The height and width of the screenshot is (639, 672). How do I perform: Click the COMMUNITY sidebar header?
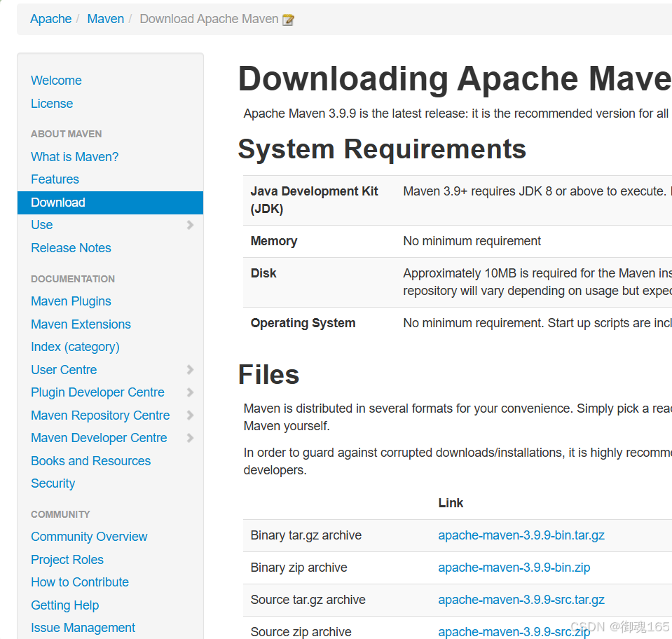pos(60,514)
